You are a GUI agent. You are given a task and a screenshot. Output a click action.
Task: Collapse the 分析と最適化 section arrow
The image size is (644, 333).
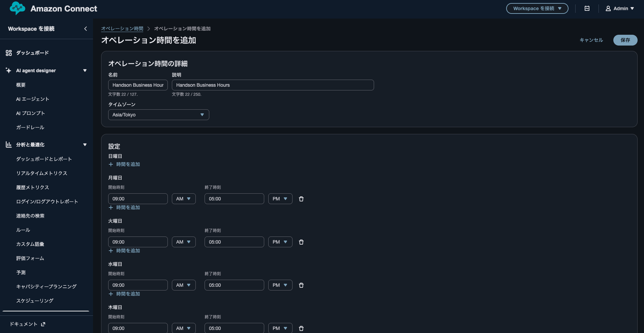tap(85, 145)
